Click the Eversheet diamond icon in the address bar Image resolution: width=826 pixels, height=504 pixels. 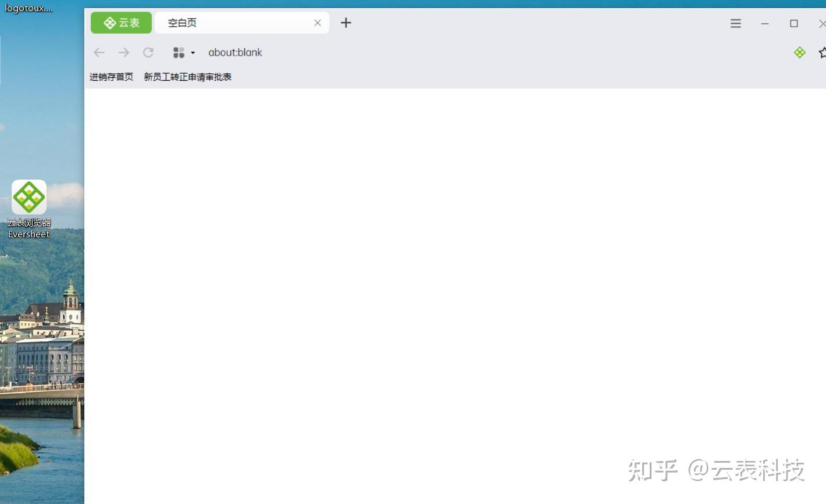tap(799, 52)
